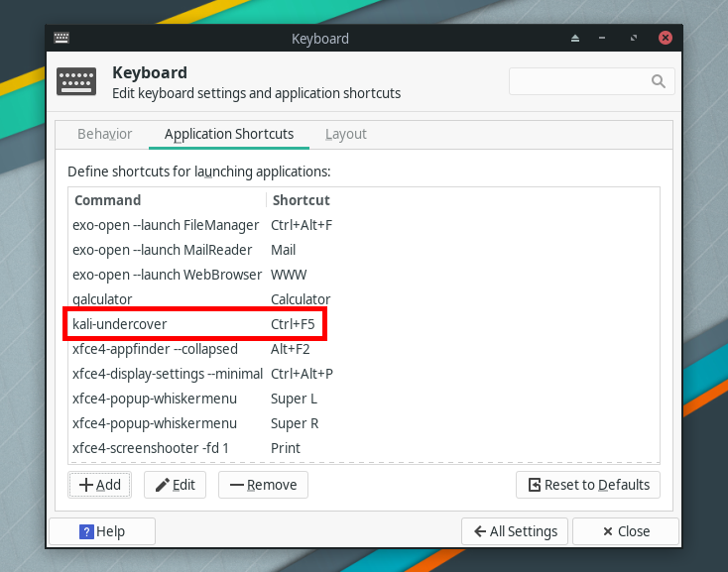Select the exo-open --launch WebBrowser row
The image size is (728, 572).
(364, 275)
